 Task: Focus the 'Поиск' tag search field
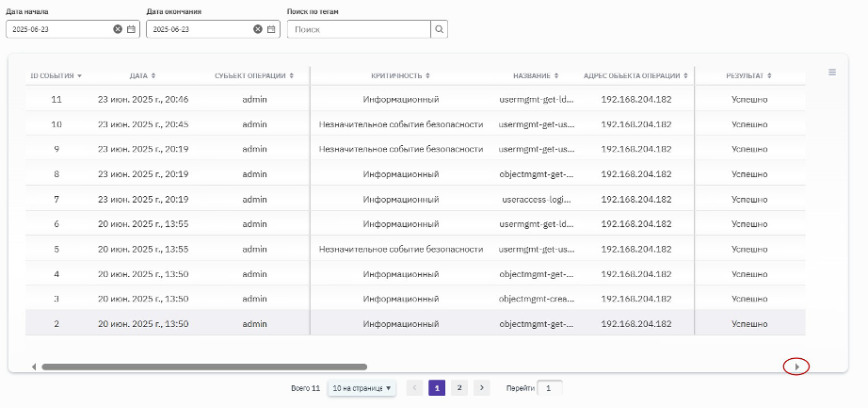(359, 29)
